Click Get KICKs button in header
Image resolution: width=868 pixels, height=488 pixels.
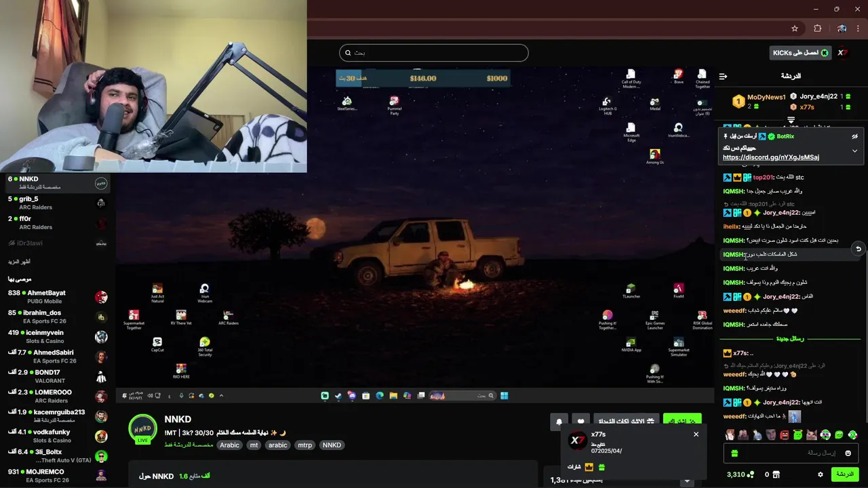(801, 53)
